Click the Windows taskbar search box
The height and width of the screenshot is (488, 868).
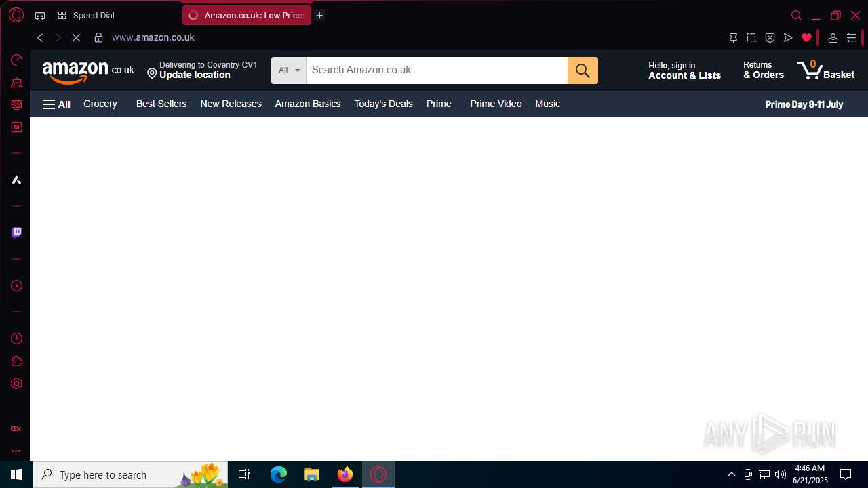pos(130,474)
